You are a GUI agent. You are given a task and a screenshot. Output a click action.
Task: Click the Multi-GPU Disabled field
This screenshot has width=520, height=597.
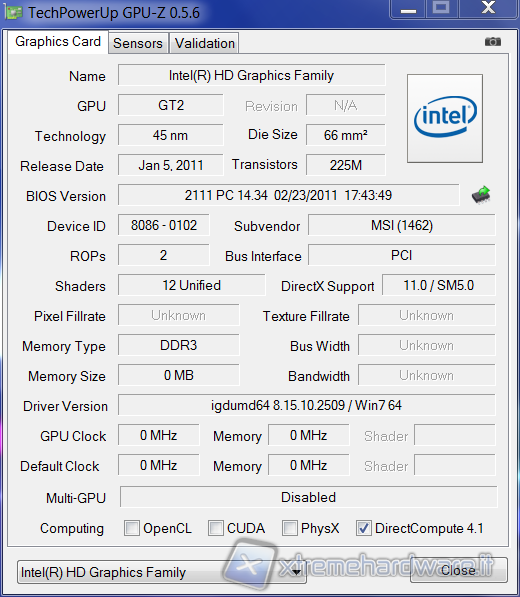pyautogui.click(x=308, y=497)
